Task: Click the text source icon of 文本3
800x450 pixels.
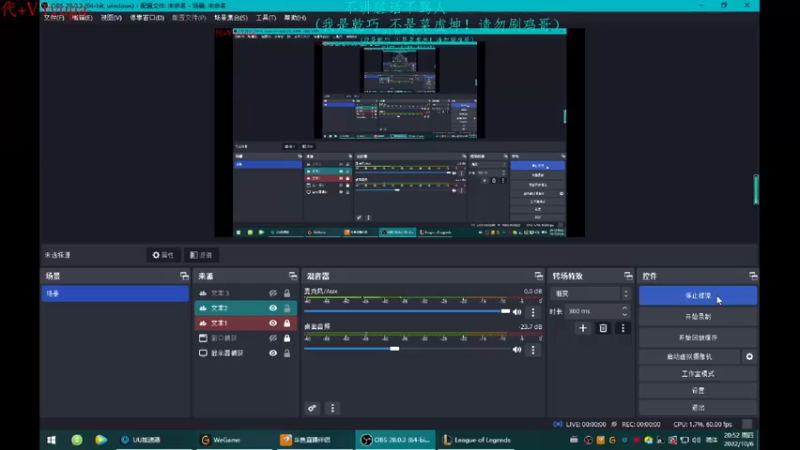Action: (203, 293)
